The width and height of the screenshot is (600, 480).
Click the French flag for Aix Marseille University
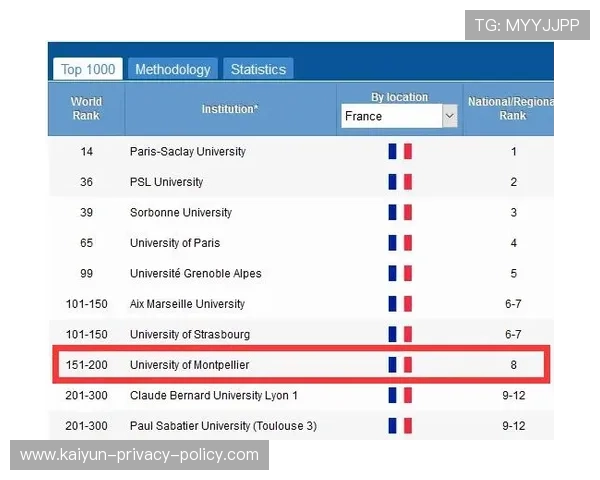pyautogui.click(x=400, y=304)
